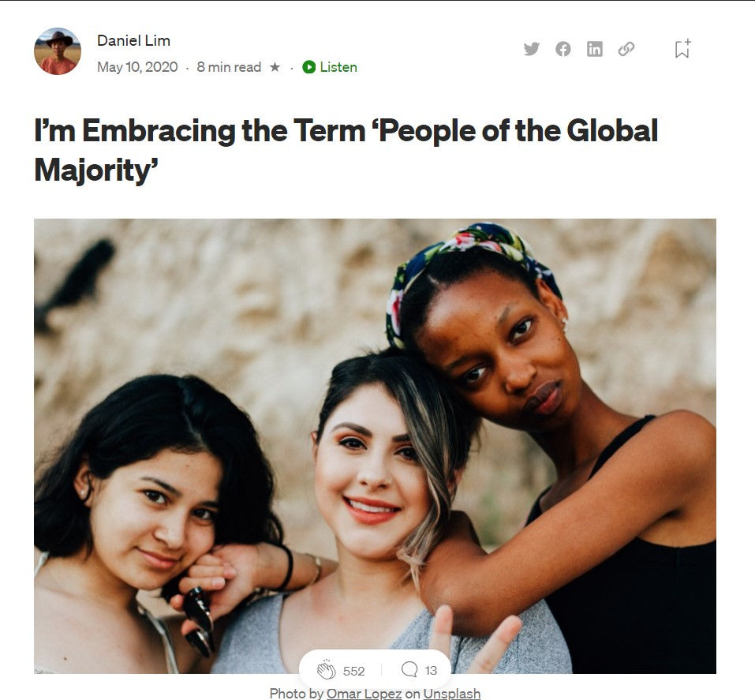This screenshot has height=700, width=755.
Task: Click the article headline text
Action: [x=346, y=150]
